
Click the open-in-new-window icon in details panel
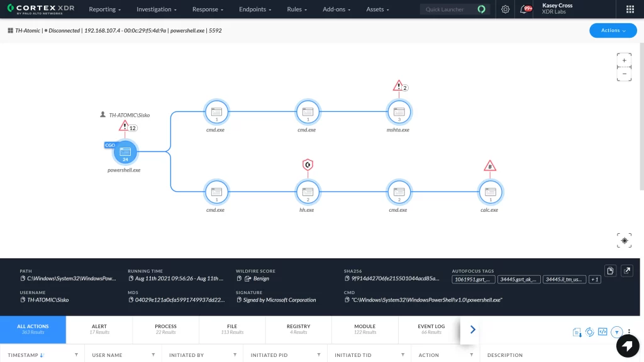pyautogui.click(x=627, y=270)
